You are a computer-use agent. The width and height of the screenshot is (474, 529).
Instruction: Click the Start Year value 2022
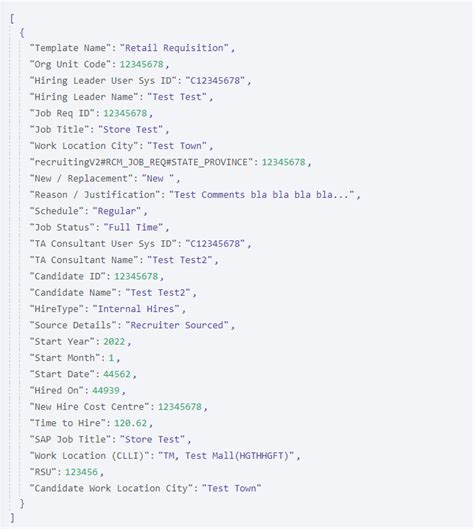[114, 341]
